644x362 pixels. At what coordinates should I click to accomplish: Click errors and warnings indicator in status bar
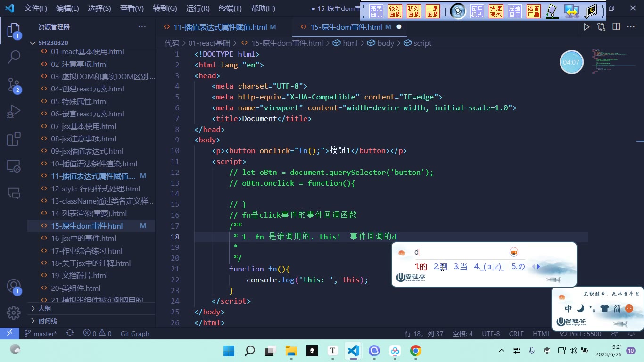click(97, 333)
